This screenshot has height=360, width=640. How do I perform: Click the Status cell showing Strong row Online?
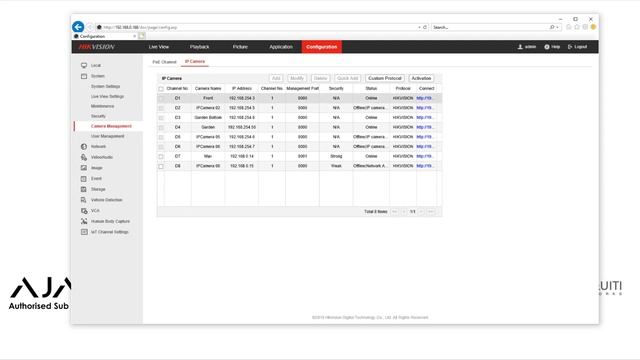tap(371, 156)
